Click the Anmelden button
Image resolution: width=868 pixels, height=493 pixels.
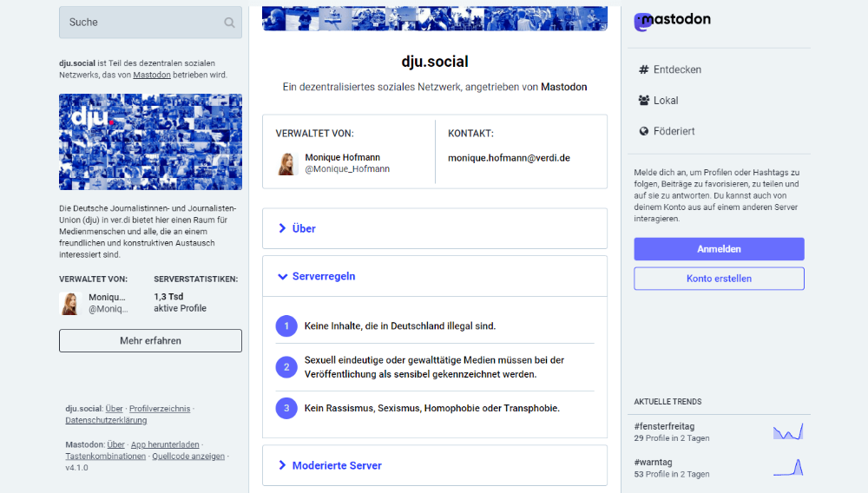[x=719, y=249]
